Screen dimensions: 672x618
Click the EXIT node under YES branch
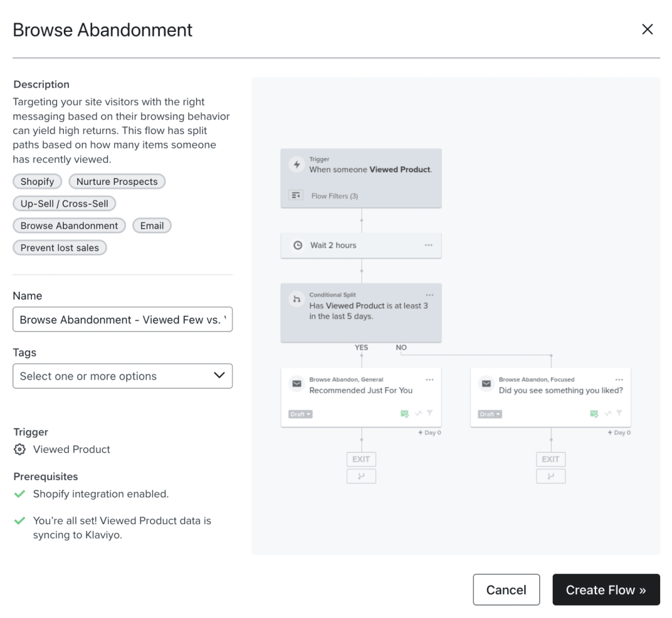361,459
